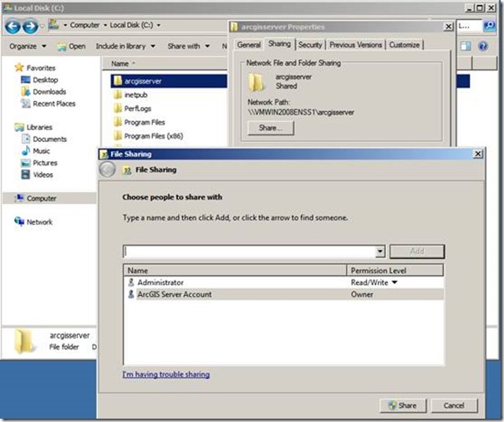
Task: Switch to the Previous Versions tab
Action: point(355,45)
